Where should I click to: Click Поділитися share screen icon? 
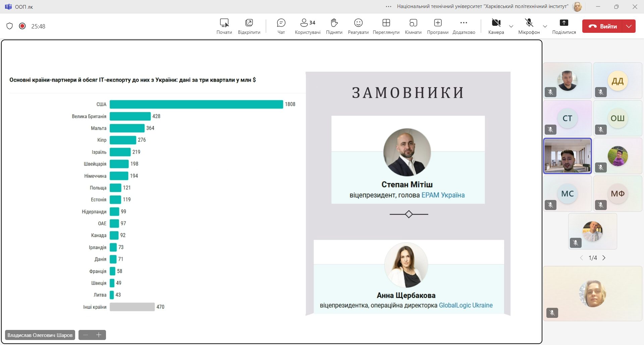[x=564, y=26]
